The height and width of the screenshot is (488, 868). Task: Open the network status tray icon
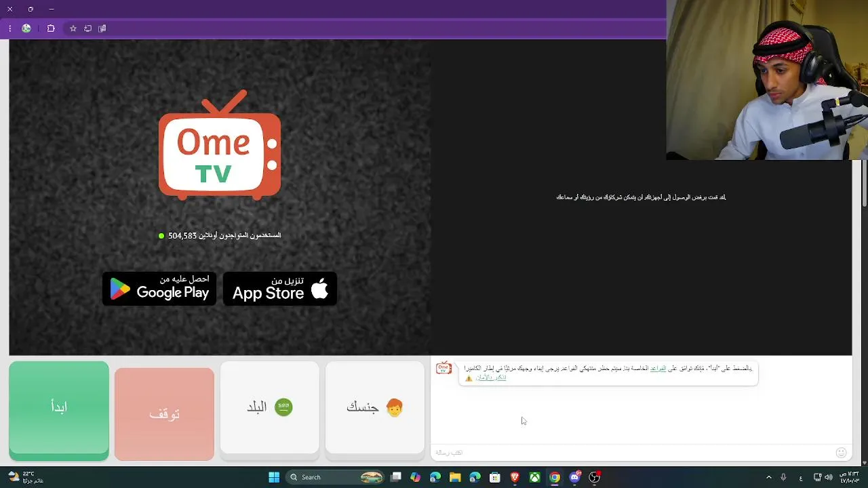pos(817,477)
